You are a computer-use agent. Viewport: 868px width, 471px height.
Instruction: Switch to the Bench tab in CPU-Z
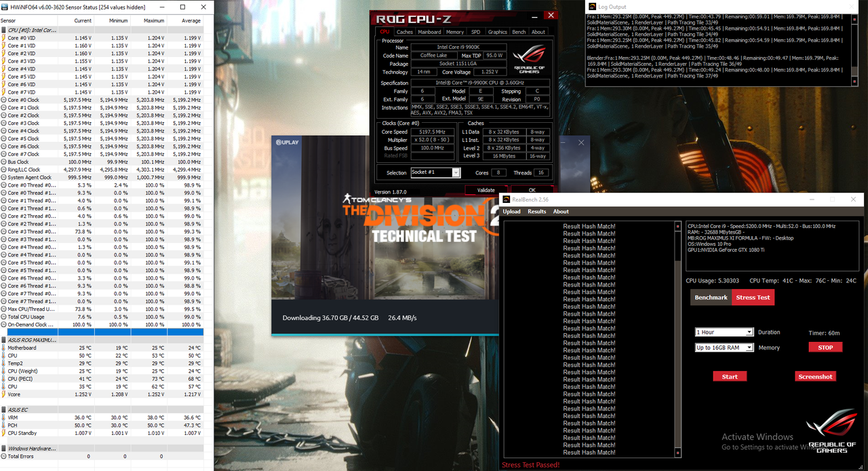tap(519, 32)
